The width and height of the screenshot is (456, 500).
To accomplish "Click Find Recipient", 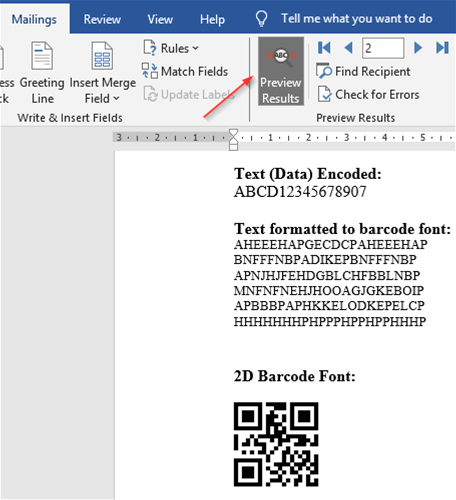I will click(363, 71).
